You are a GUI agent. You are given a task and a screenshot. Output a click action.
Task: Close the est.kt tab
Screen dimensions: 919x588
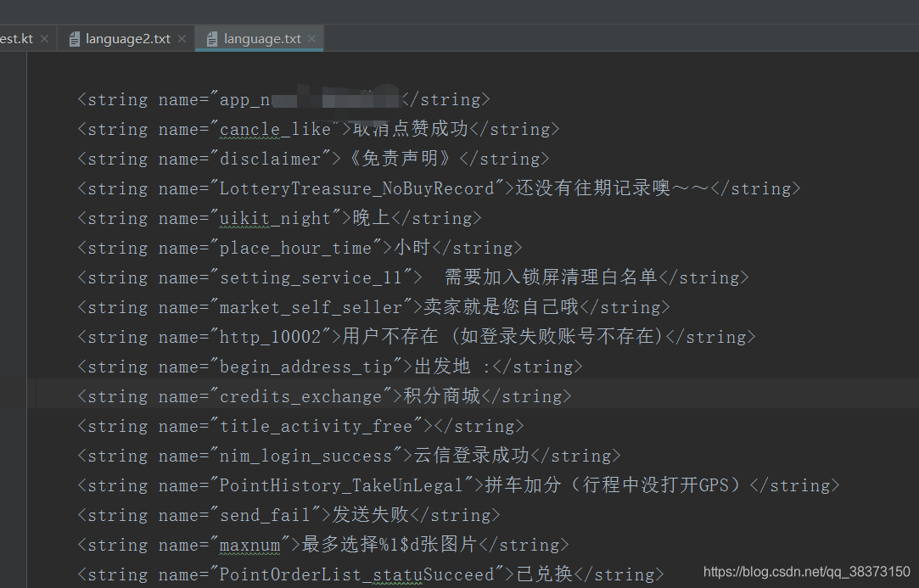click(x=44, y=38)
